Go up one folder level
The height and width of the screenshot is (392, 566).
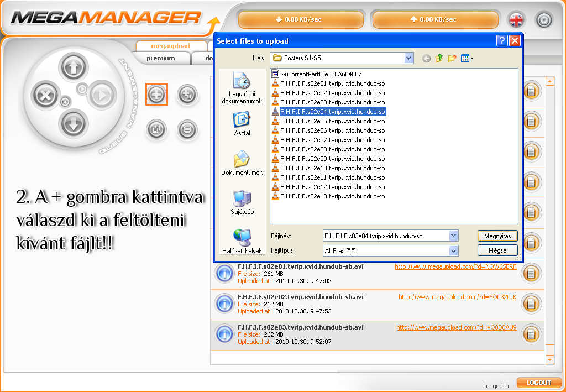click(439, 58)
